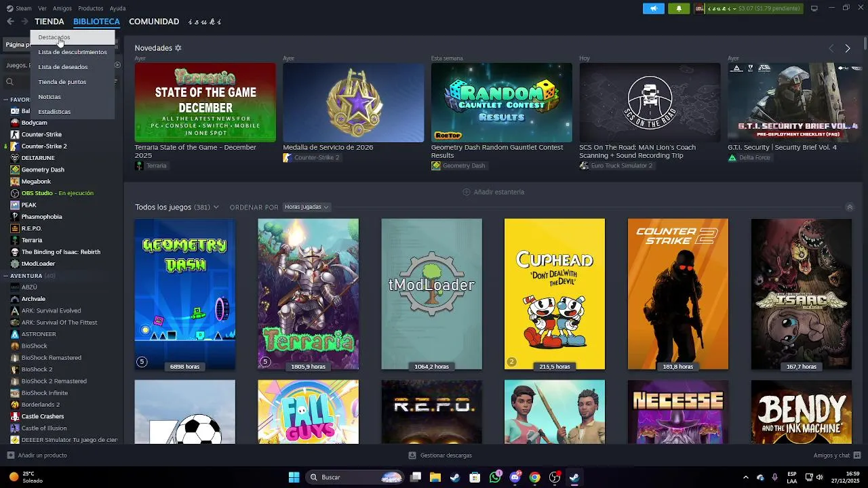868x488 pixels.
Task: Go to the previous Novedades page
Action: click(831, 48)
